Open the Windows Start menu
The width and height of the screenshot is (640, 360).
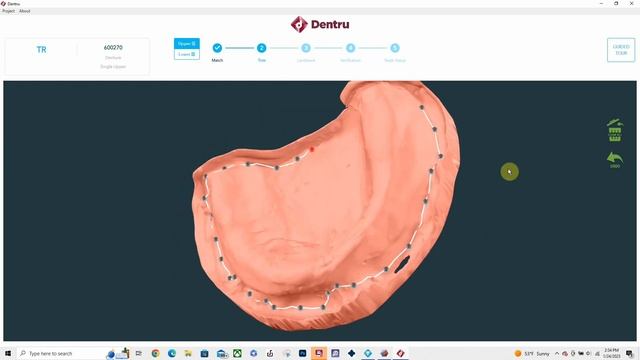[x=8, y=353]
